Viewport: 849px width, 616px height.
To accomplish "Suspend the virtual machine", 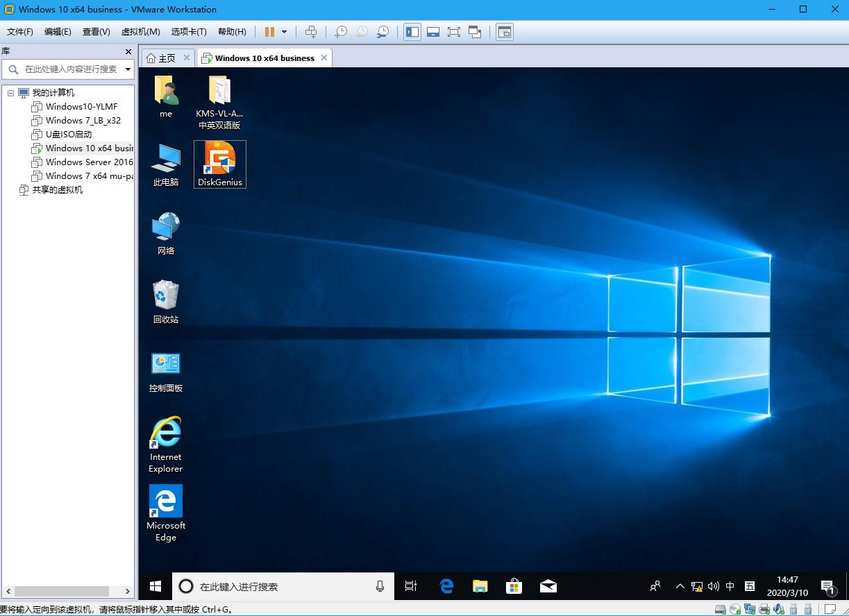I will tap(269, 32).
